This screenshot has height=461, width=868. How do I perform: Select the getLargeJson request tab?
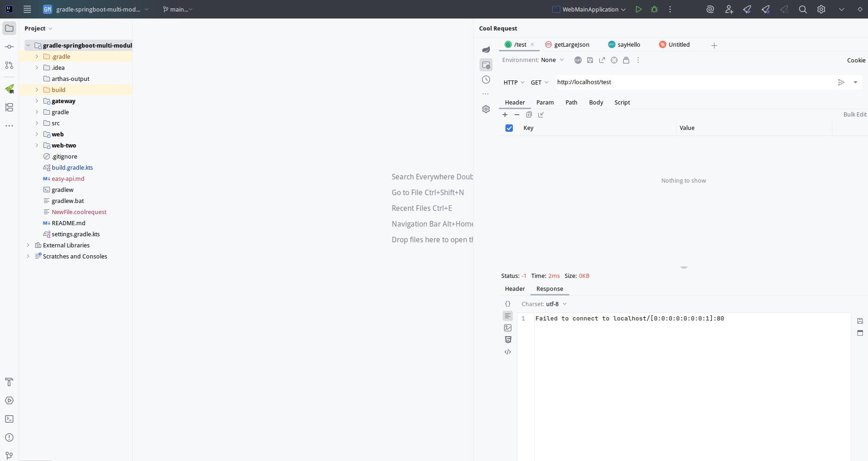click(572, 44)
